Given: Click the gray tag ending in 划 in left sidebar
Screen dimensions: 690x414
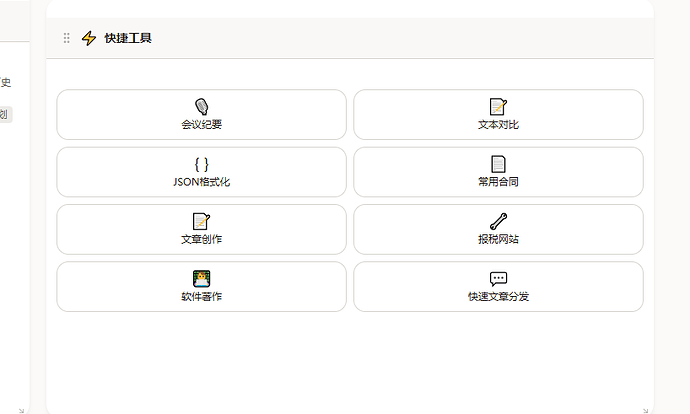Looking at the screenshot, I should coord(5,114).
